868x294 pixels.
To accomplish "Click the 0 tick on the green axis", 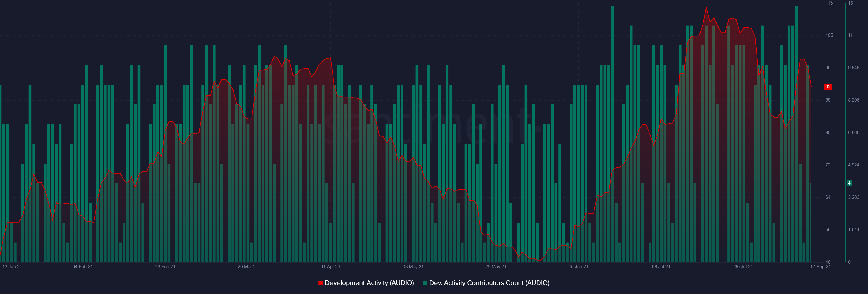I will point(849,262).
